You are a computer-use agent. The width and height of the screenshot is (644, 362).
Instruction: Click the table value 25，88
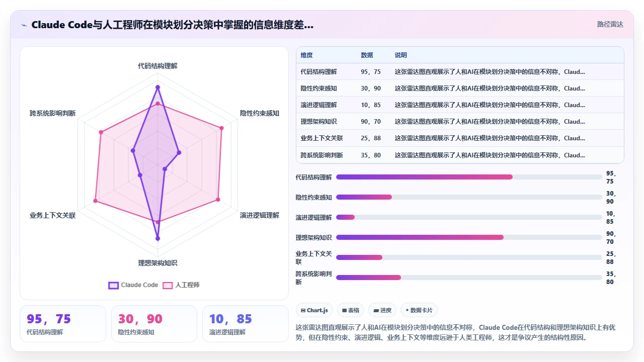click(371, 138)
